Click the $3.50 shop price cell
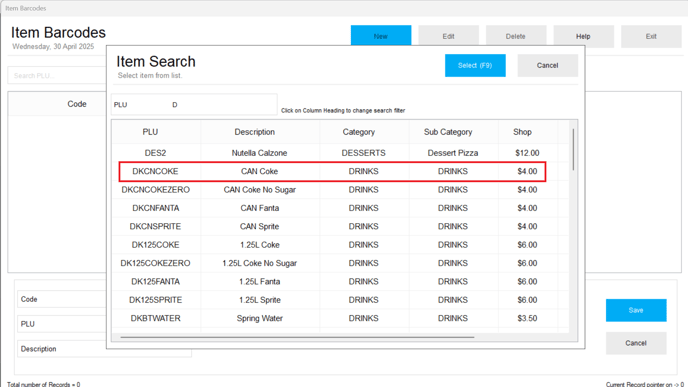The image size is (688, 387). click(x=527, y=319)
